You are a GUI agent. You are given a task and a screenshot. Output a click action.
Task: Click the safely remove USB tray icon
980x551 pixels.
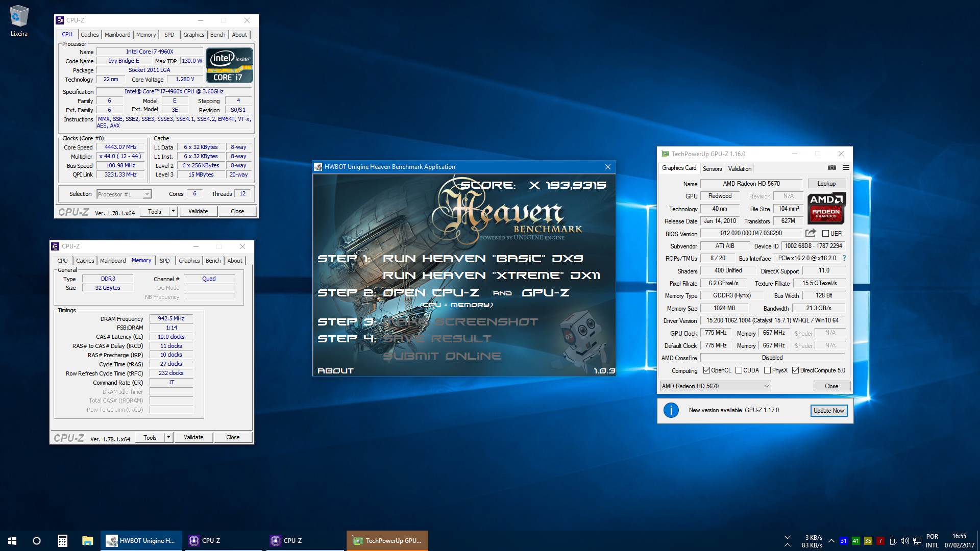[893, 541]
